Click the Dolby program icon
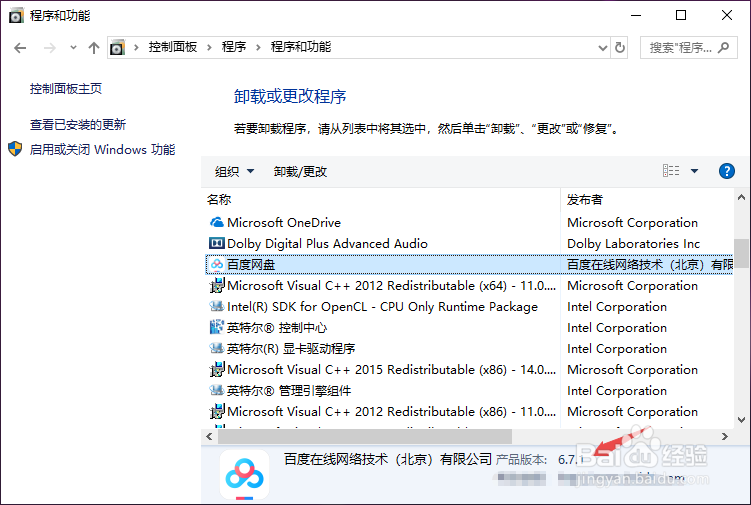 [x=217, y=243]
